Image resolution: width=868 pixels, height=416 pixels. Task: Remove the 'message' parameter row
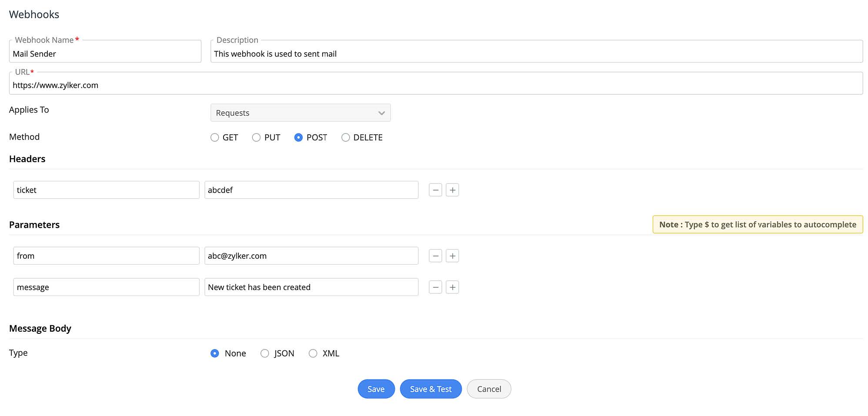pos(435,287)
